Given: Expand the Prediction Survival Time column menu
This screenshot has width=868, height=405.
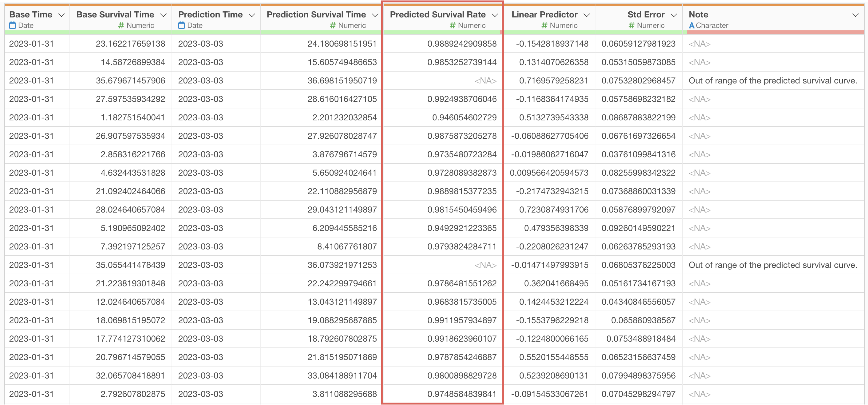Looking at the screenshot, I should 375,15.
